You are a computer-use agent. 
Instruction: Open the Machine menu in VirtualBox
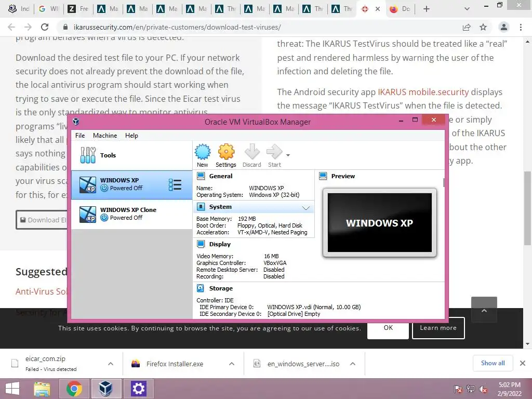[x=105, y=136]
